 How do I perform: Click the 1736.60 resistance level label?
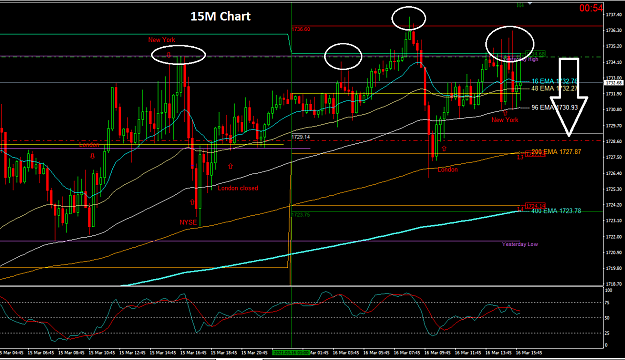point(301,29)
